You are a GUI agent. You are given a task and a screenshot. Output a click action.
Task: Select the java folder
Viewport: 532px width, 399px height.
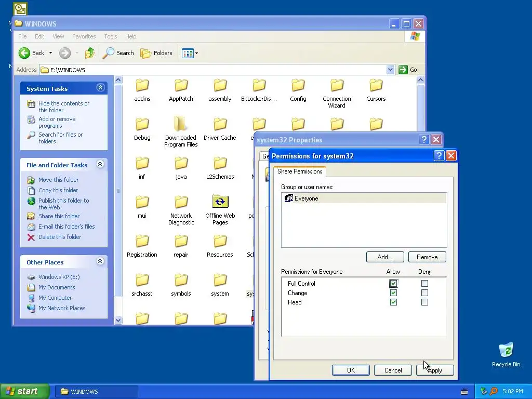click(x=181, y=168)
